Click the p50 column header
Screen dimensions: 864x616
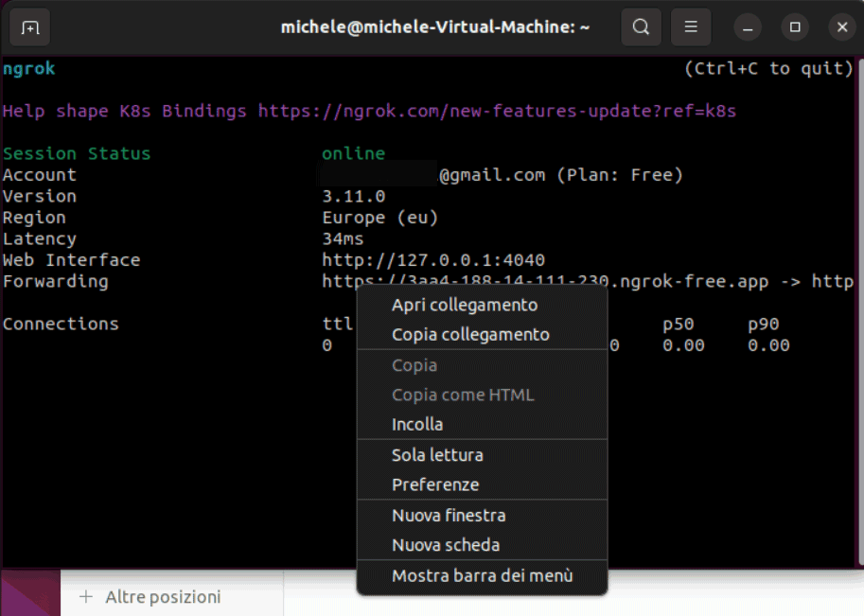[x=679, y=324]
